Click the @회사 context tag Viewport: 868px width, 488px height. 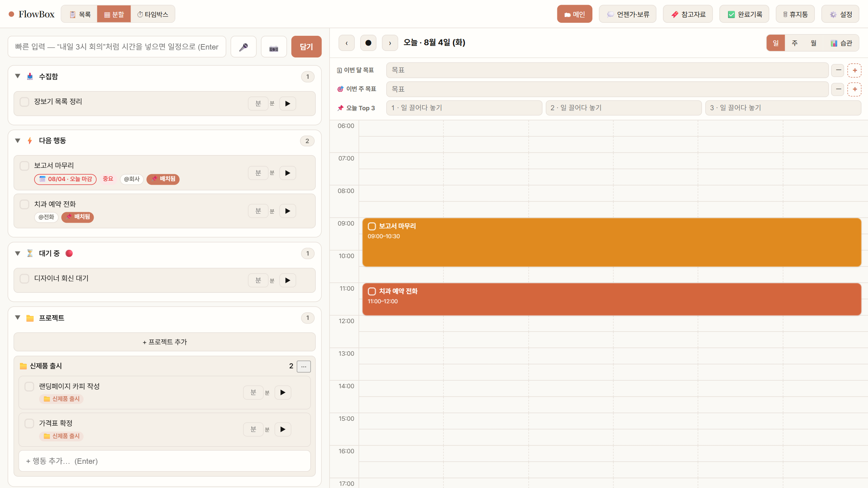click(132, 179)
